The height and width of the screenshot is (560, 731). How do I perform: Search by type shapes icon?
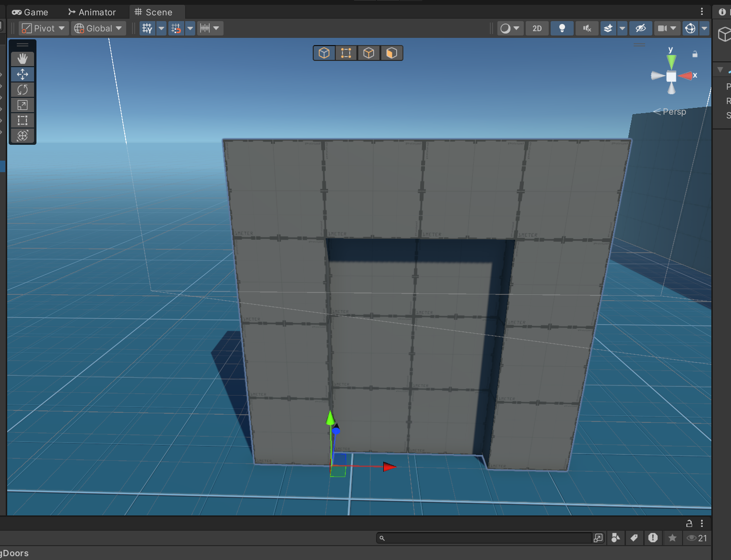tap(616, 538)
